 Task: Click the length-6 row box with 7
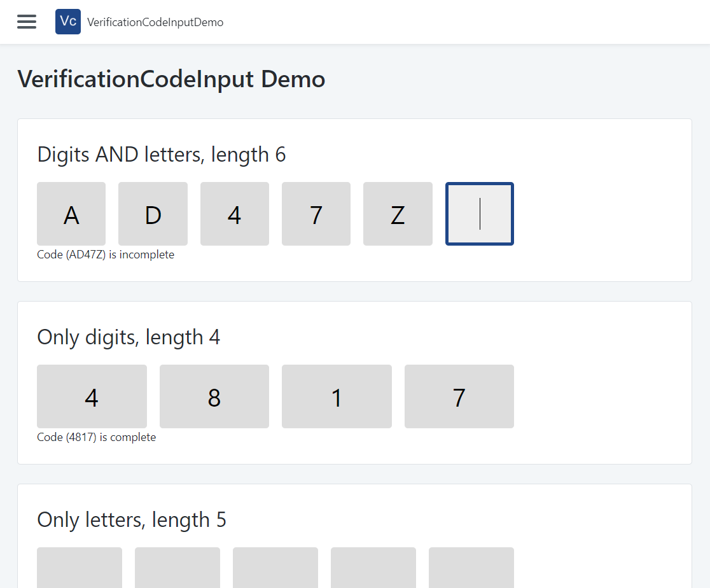pos(316,214)
